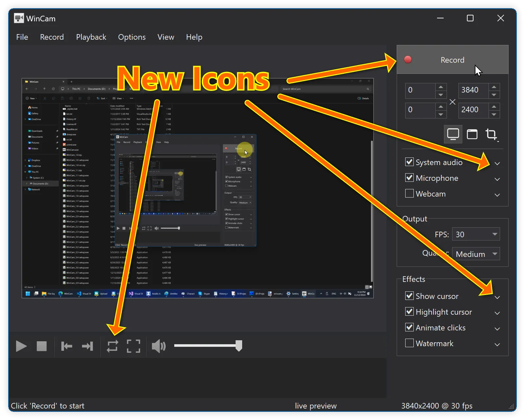Enable the Watermark checkbox
Screen dimensions: 525x420
point(409,343)
